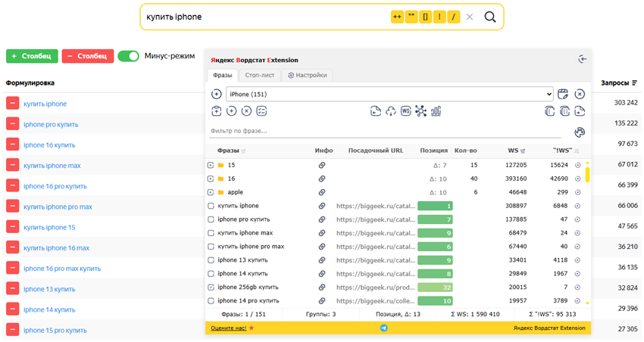
Task: Expand the apple folder group
Action: pos(211,192)
